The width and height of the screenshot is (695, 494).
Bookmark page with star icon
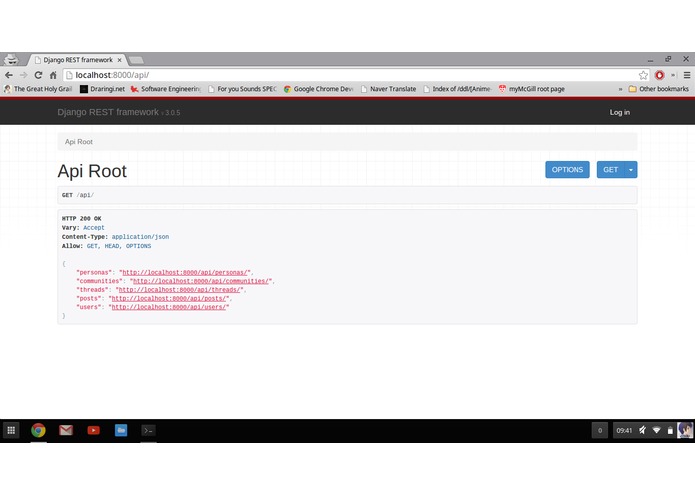[x=643, y=75]
